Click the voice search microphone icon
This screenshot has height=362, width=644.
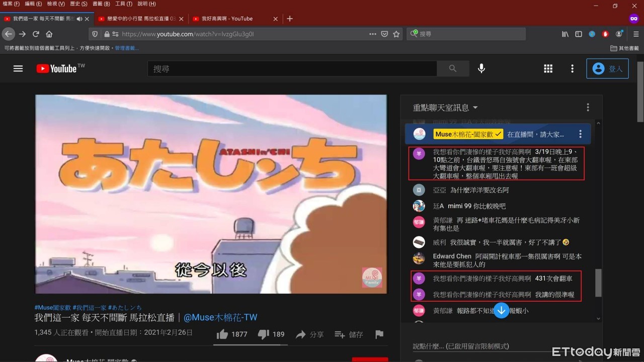[x=481, y=69]
